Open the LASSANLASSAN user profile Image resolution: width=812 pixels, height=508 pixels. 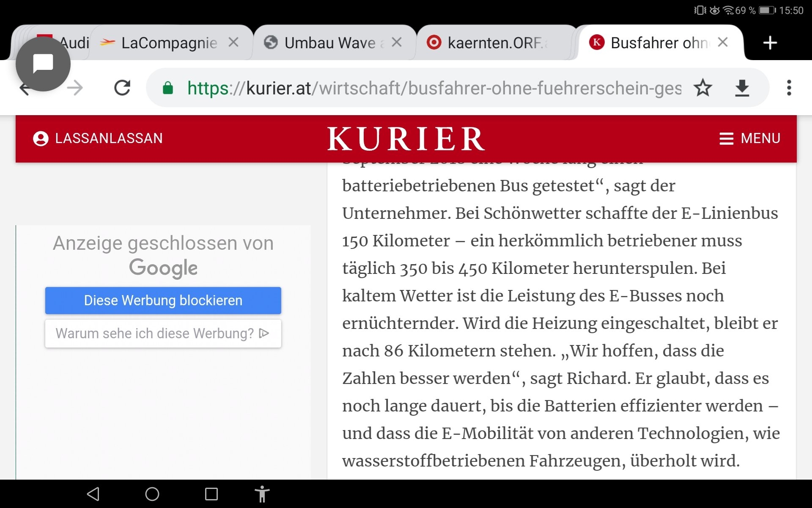pyautogui.click(x=98, y=138)
